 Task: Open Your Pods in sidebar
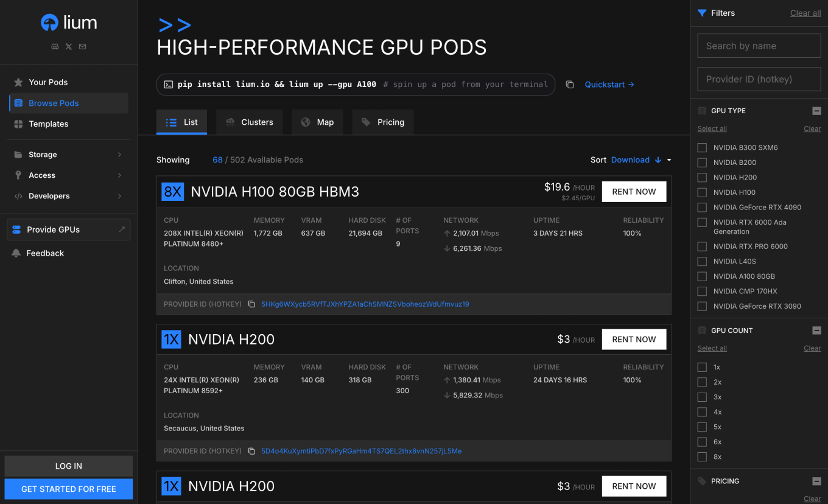69,82
